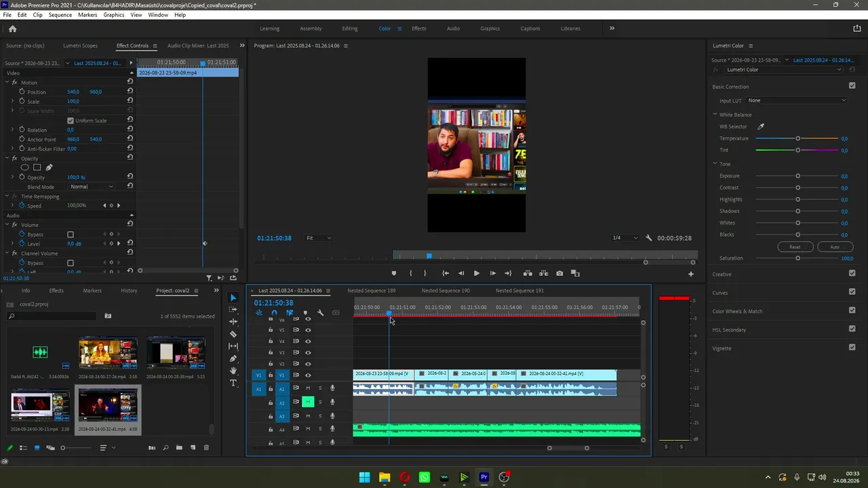Collapse the White Balance section
The height and width of the screenshot is (488, 868).
coord(715,115)
